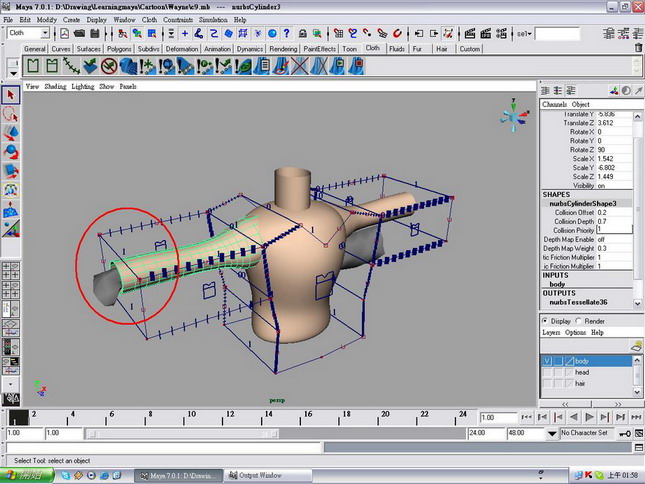Toggle display type box of body layer
The height and width of the screenshot is (484, 645).
pyautogui.click(x=558, y=361)
